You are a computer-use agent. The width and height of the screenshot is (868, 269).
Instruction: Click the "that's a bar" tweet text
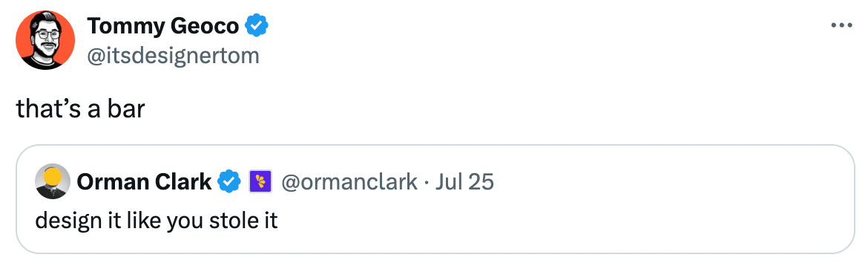coord(80,108)
